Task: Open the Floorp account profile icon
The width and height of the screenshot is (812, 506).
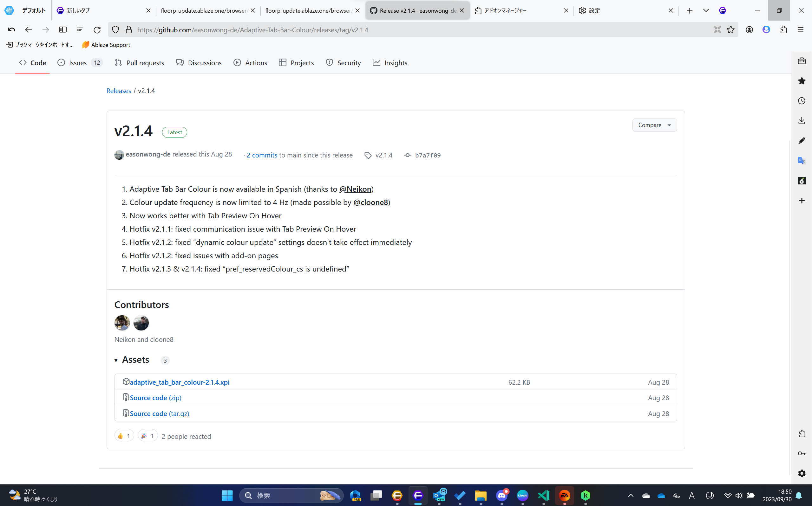Action: tap(766, 29)
